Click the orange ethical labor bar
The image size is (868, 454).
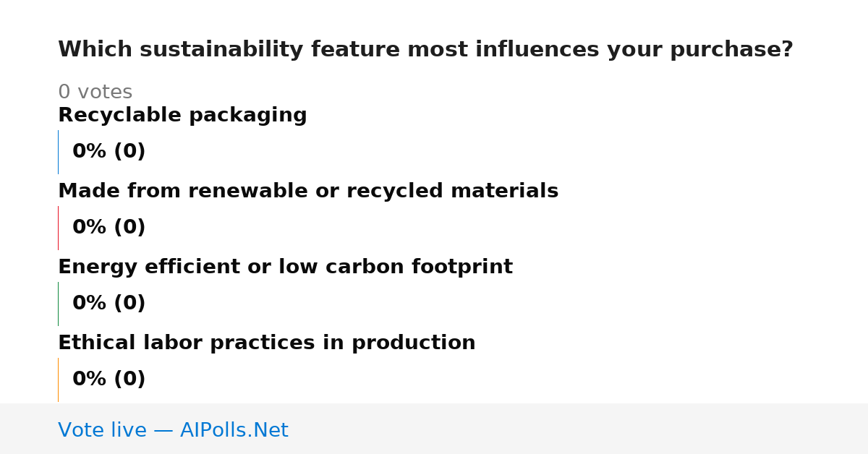coord(59,380)
